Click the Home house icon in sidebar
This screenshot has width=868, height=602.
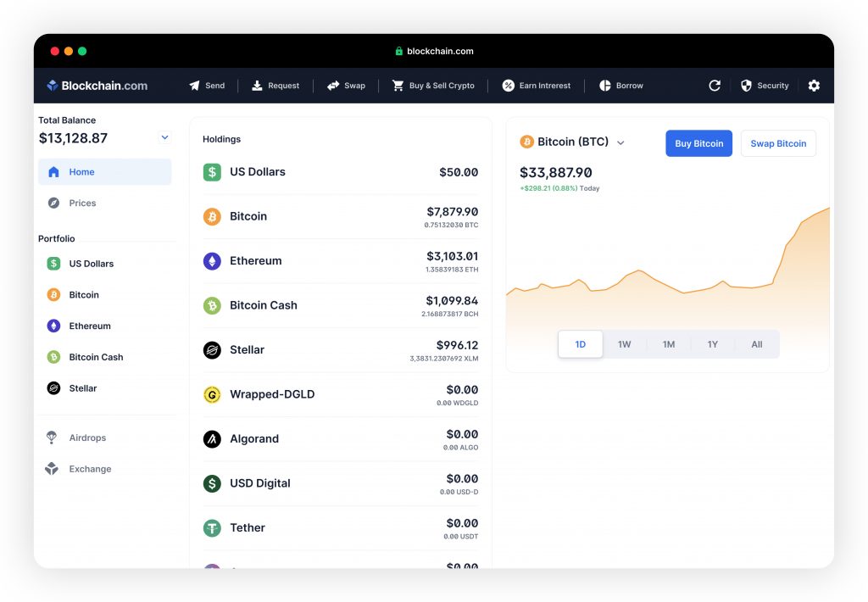(x=53, y=171)
